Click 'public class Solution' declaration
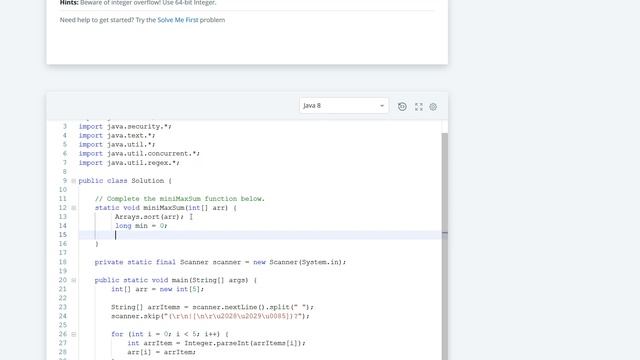Image resolution: width=640 pixels, height=360 pixels. tap(125, 180)
